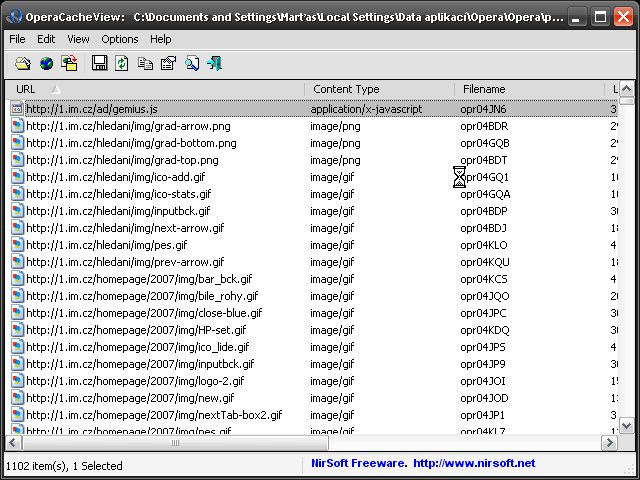The width and height of the screenshot is (640, 480).
Task: Click horizontal scrollbar left arrow
Action: pos(13,443)
